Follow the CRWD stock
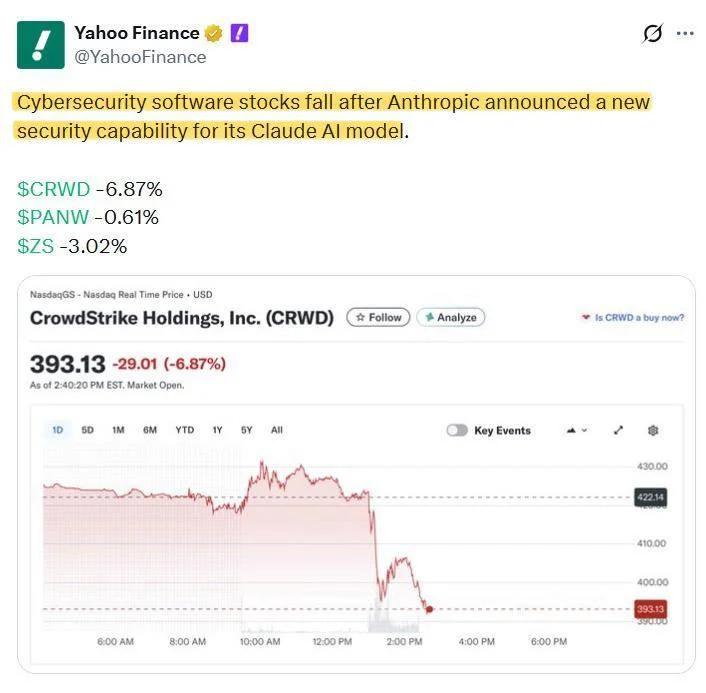 tap(378, 317)
